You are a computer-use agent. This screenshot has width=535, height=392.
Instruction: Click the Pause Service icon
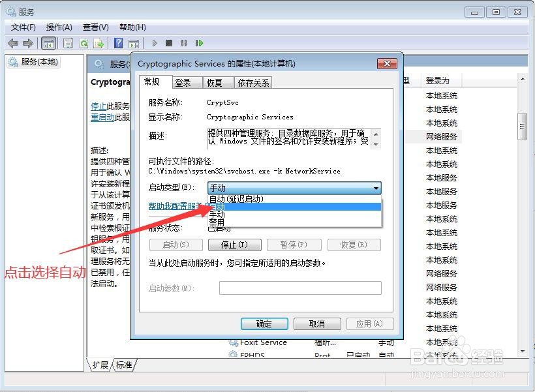click(183, 43)
